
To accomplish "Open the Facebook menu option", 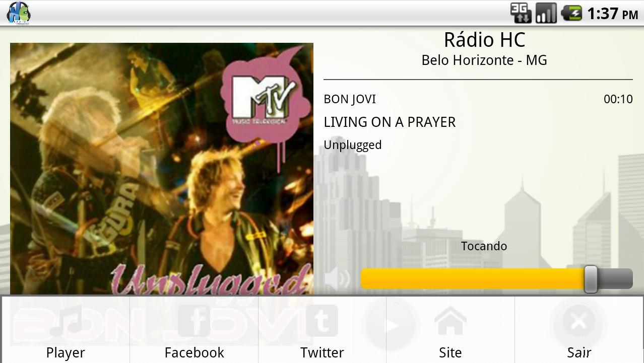I will (x=194, y=329).
